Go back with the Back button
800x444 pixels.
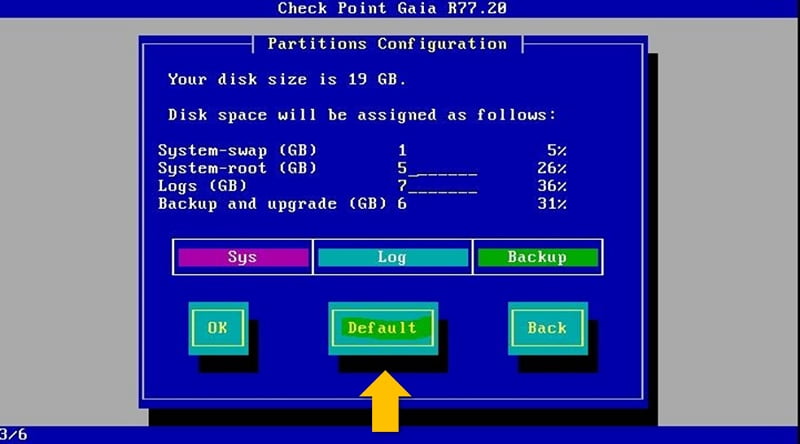pos(546,328)
